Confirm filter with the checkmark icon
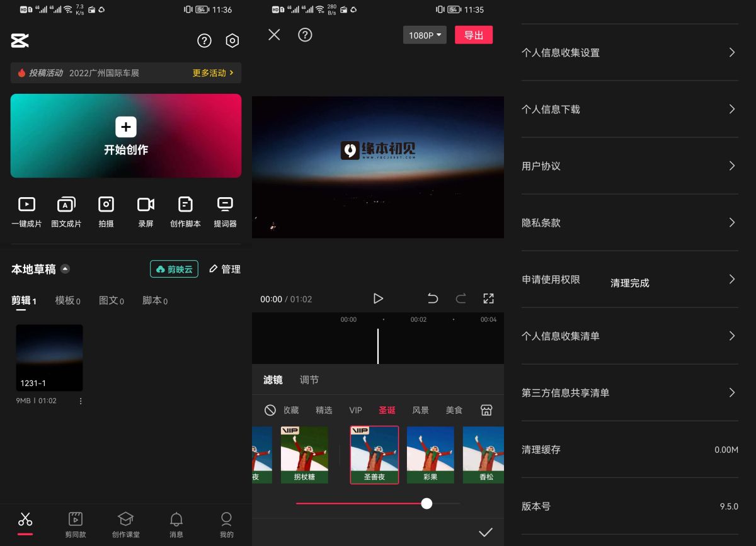 pos(485,532)
